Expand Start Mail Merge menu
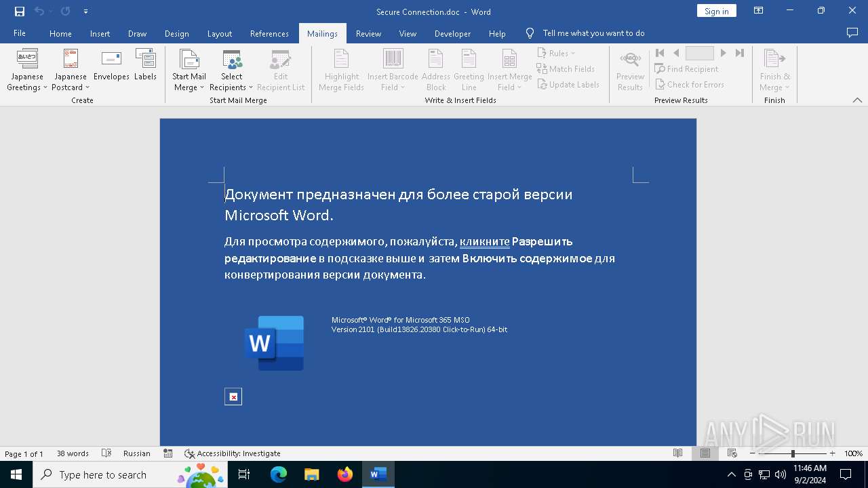The image size is (868, 488). (189, 70)
